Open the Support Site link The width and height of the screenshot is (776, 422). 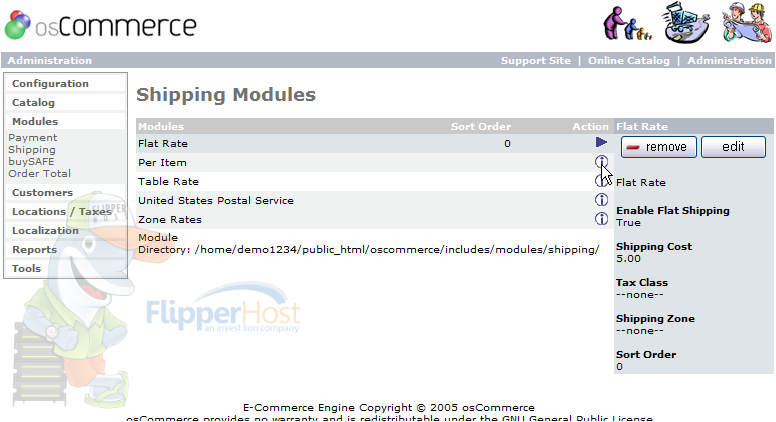point(535,61)
